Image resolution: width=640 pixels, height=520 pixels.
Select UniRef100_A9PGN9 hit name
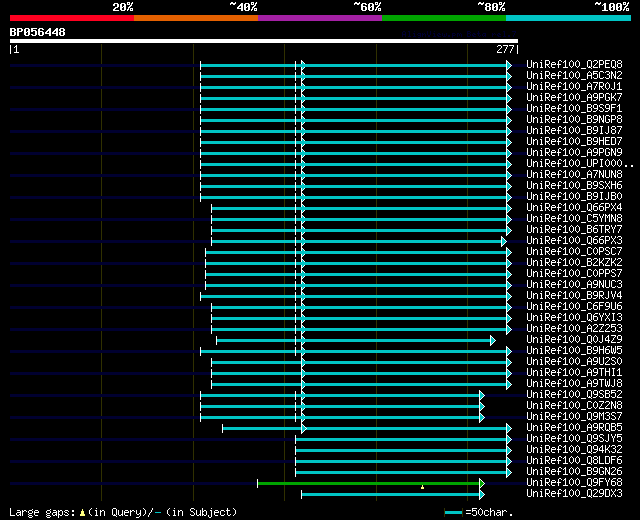pyautogui.click(x=574, y=153)
